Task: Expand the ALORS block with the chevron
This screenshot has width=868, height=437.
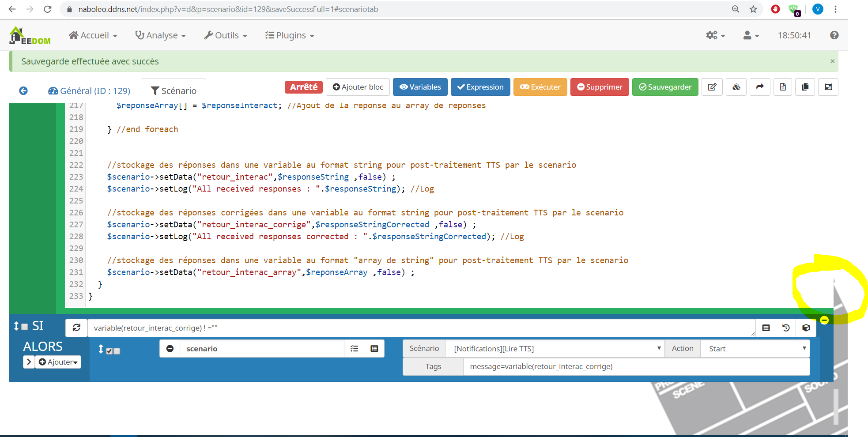Action: [29, 362]
